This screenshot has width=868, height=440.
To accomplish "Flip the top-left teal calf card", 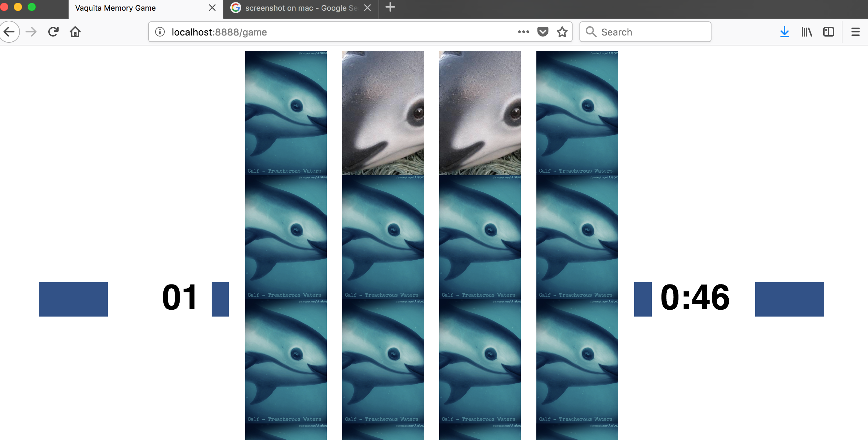I will pyautogui.click(x=286, y=113).
